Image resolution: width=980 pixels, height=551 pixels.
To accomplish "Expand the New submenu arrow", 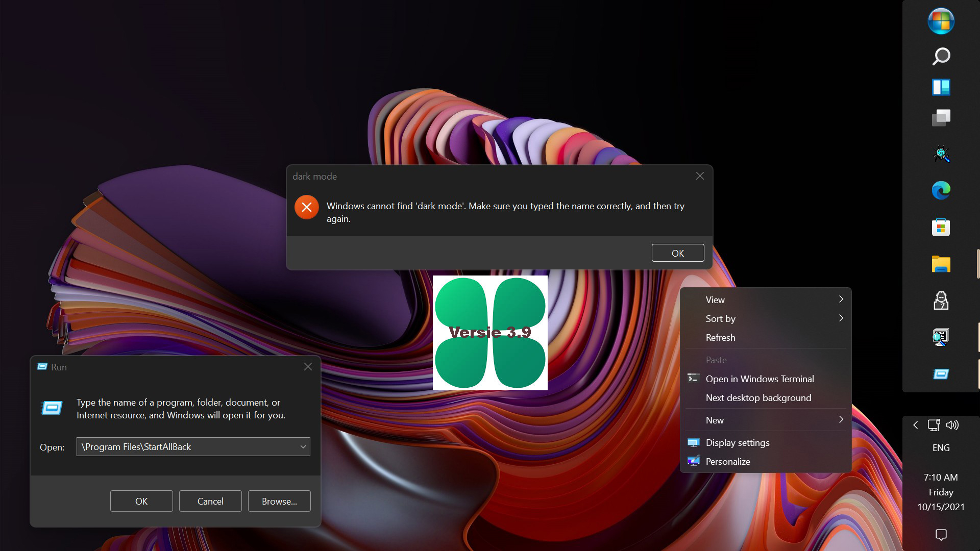I will click(841, 419).
